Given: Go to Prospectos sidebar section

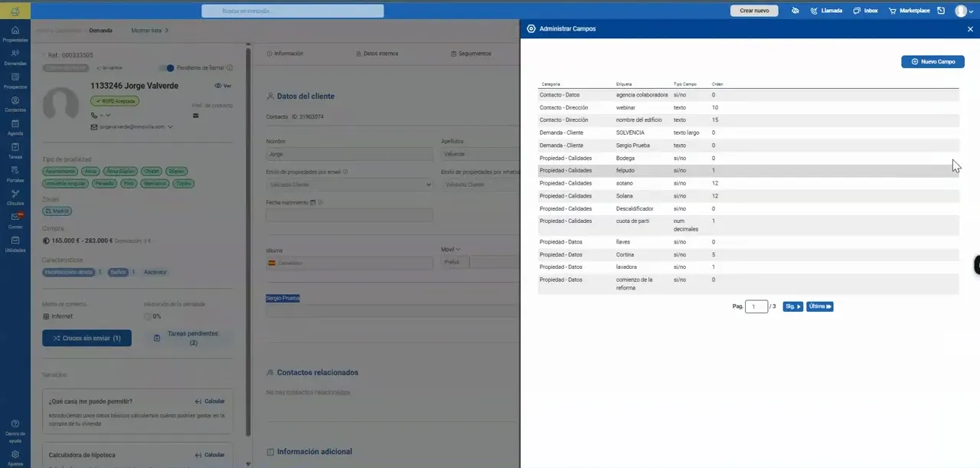Looking at the screenshot, I should coord(15,81).
